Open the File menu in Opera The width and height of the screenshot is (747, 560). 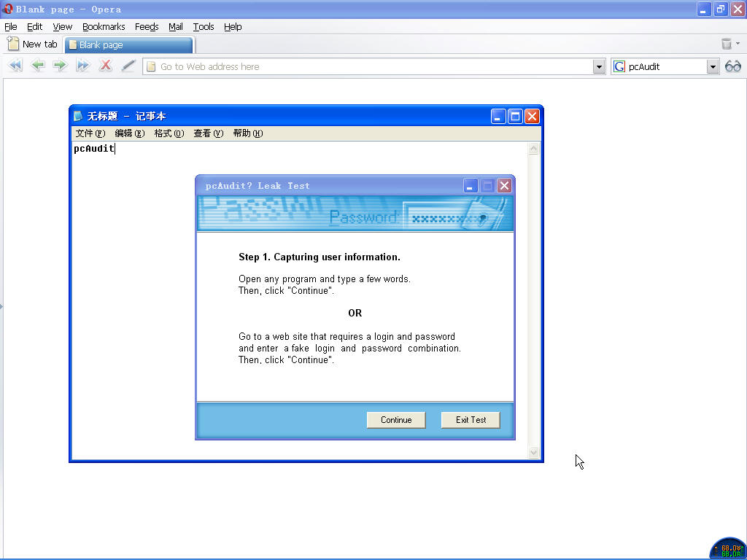[x=11, y=27]
